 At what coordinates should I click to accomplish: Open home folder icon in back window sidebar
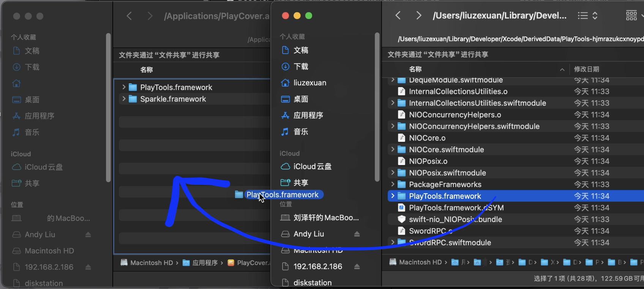(x=17, y=83)
